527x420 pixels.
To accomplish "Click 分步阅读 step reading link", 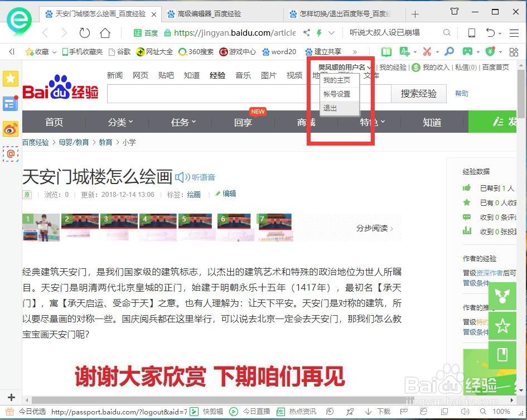I will (374, 228).
